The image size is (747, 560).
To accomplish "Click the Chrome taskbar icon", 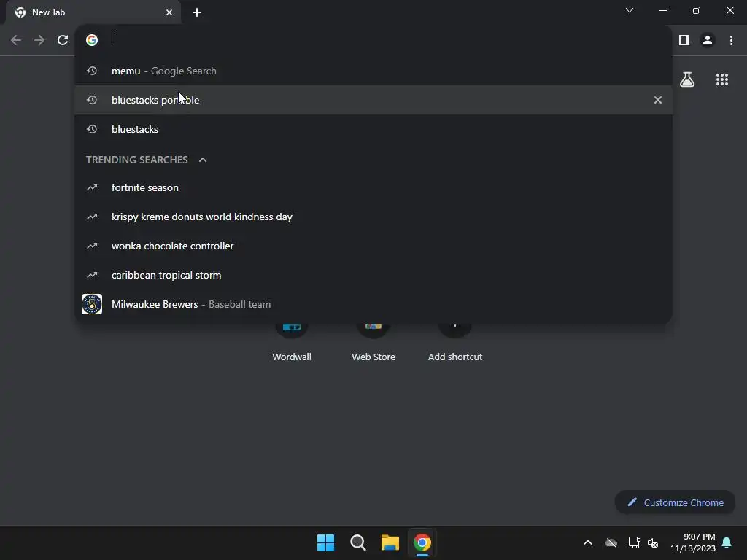I will (422, 542).
